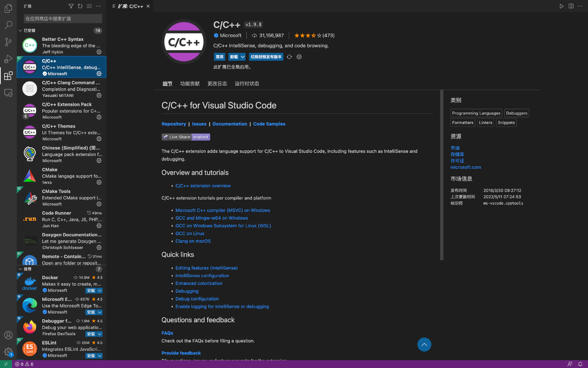Viewport: 588px width, 368px height.
Task: Switch to the 功能贡献 tab
Action: pyautogui.click(x=190, y=83)
